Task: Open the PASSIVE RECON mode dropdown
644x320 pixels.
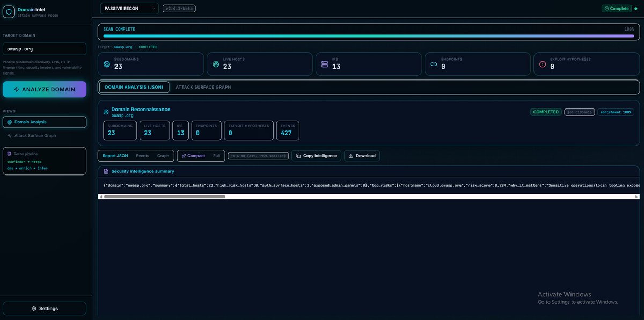Action: 129,8
